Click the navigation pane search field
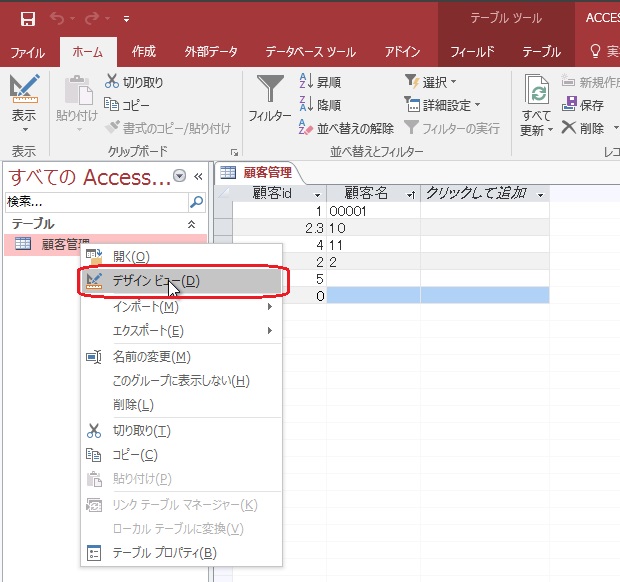 pos(95,202)
